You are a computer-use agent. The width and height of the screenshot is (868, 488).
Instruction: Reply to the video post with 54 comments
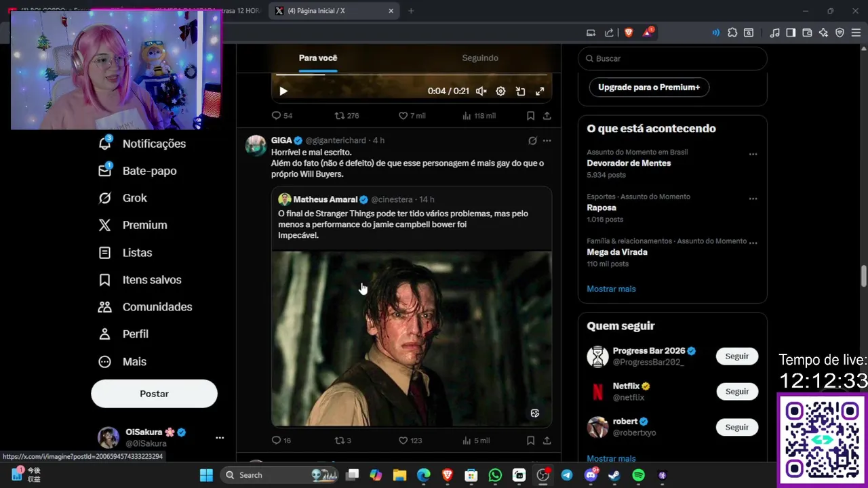click(281, 116)
